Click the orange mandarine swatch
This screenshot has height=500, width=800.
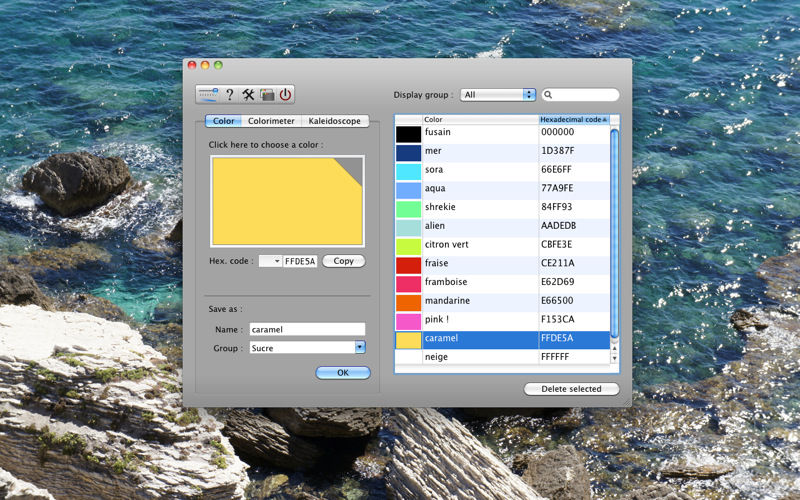[x=409, y=303]
